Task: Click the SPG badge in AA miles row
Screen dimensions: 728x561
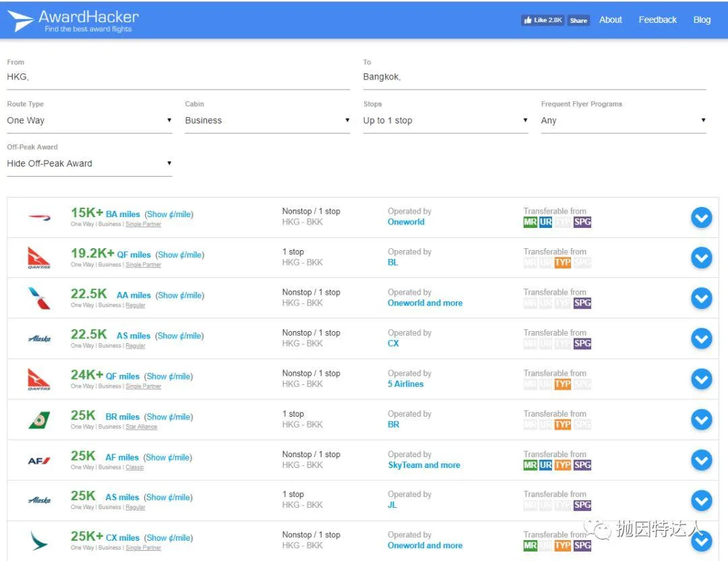Action: 582,303
